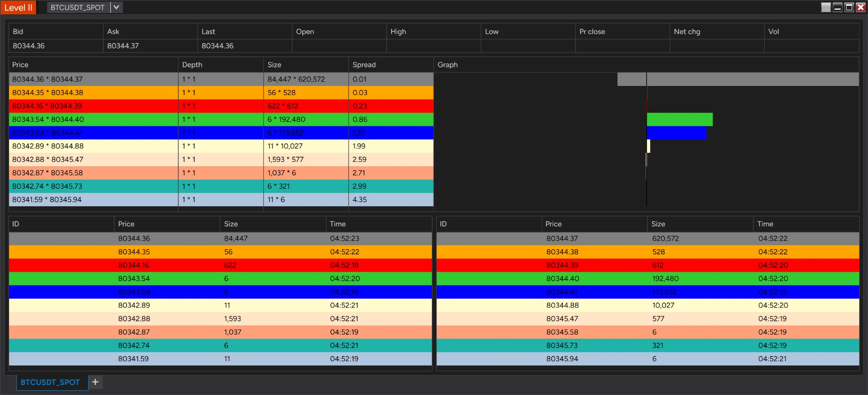Click the Price header of the asks table

(594, 224)
